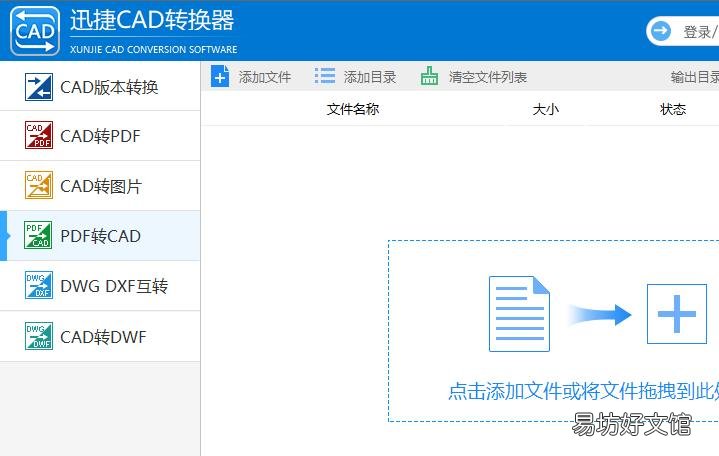The width and height of the screenshot is (719, 456).
Task: Click the 输出目录 label
Action: tap(695, 77)
